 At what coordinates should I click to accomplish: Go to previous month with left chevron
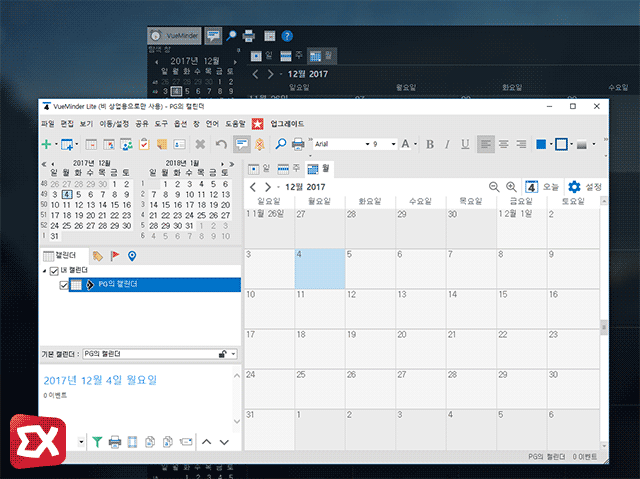pos(253,187)
